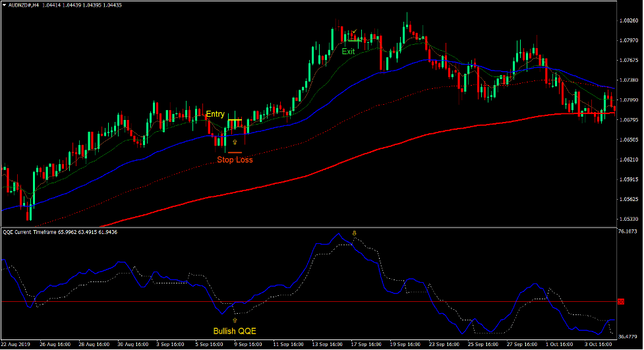This screenshot has width=644, height=350.
Task: Click the small triangle before AUDNZD# title
Action: point(4,5)
